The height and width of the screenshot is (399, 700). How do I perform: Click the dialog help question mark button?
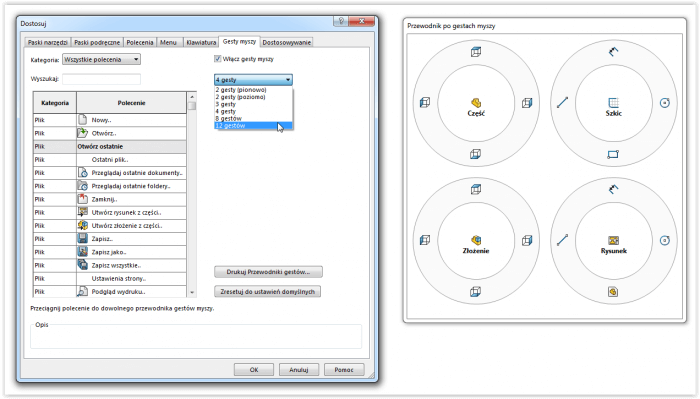pyautogui.click(x=341, y=21)
